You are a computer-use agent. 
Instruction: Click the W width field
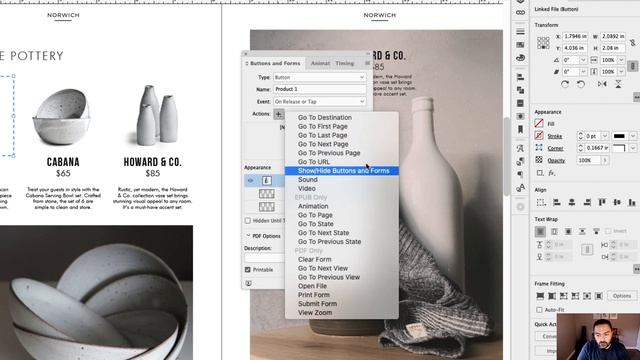point(613,36)
